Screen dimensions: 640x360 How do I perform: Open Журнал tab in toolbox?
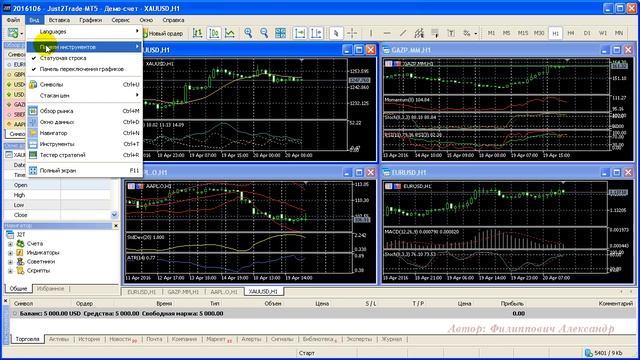[391, 339]
